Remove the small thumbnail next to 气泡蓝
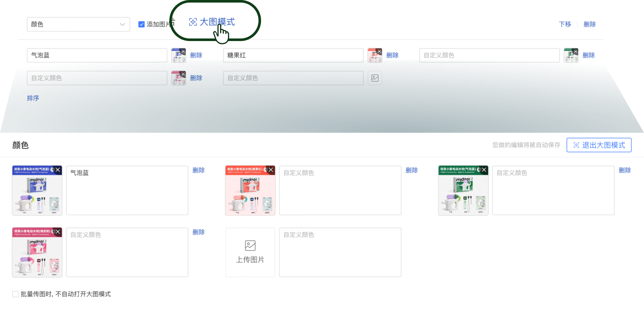 tap(183, 51)
